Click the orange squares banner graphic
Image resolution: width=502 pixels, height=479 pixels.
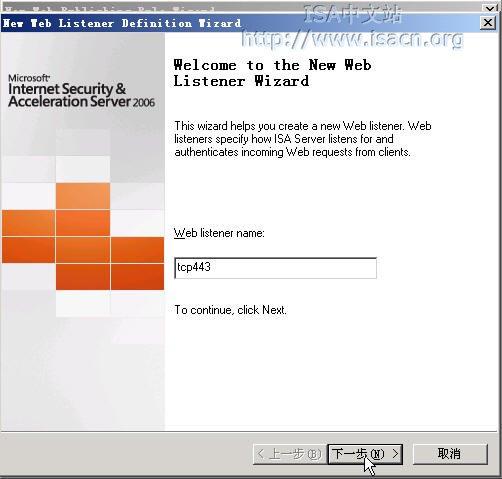(x=83, y=237)
